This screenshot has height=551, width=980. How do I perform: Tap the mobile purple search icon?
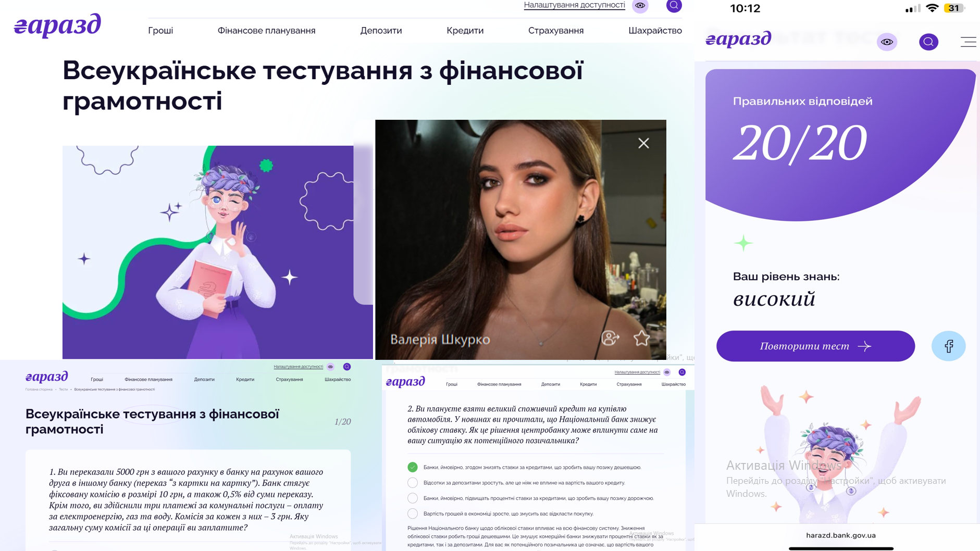click(x=928, y=42)
